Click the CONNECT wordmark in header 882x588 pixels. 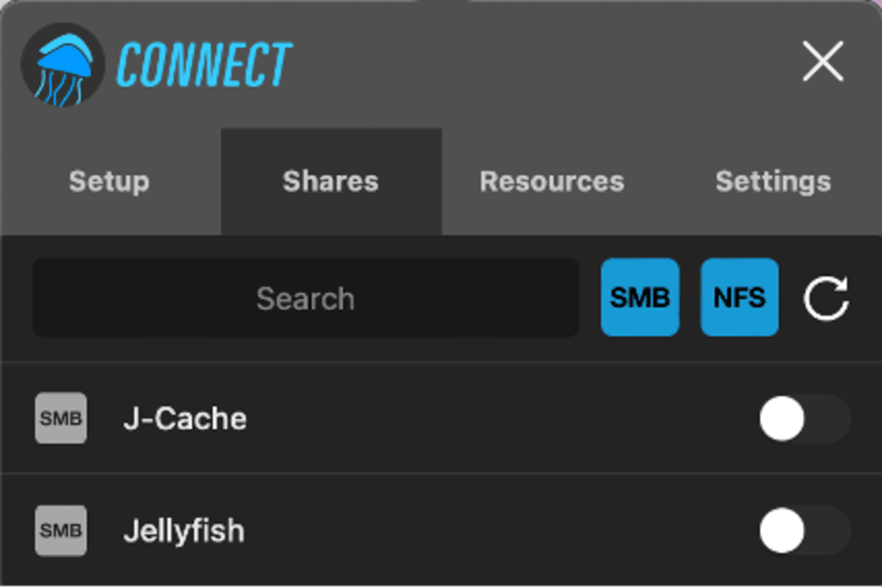click(x=204, y=65)
